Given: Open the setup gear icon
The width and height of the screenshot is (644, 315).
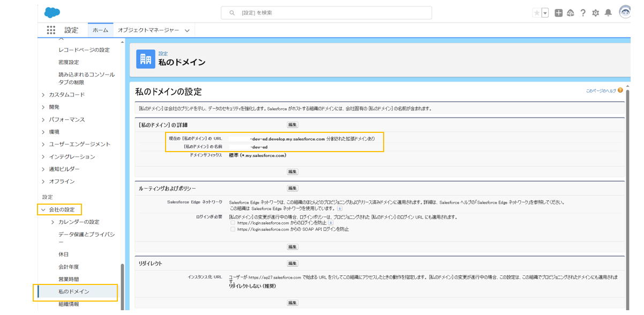Looking at the screenshot, I should click(595, 13).
